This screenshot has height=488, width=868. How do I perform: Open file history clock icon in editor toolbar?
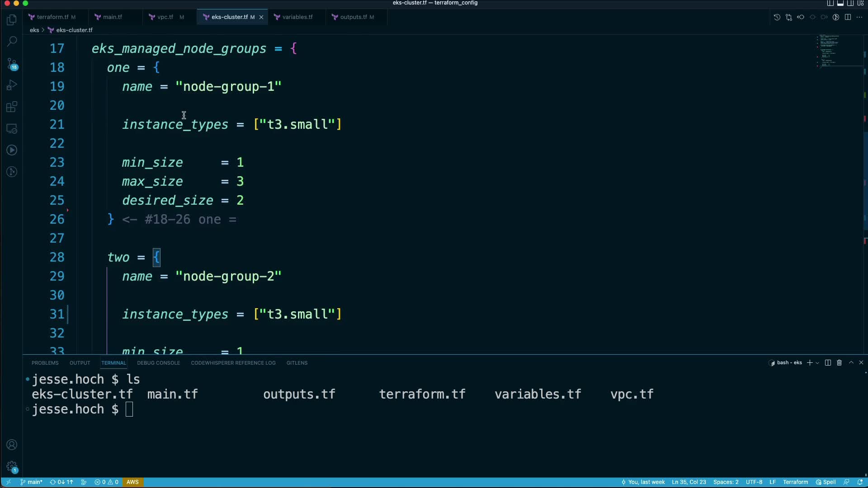coord(777,17)
